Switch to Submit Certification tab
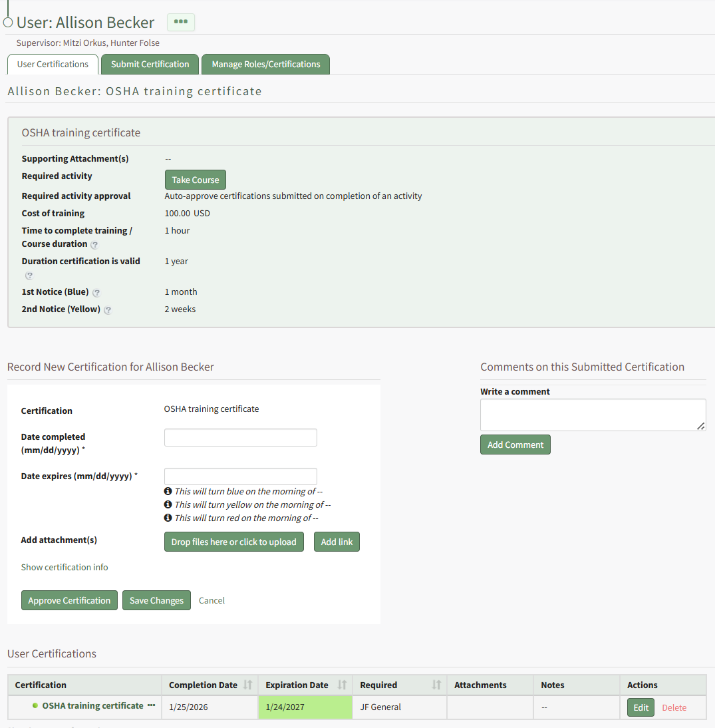This screenshot has width=715, height=728. tap(150, 65)
